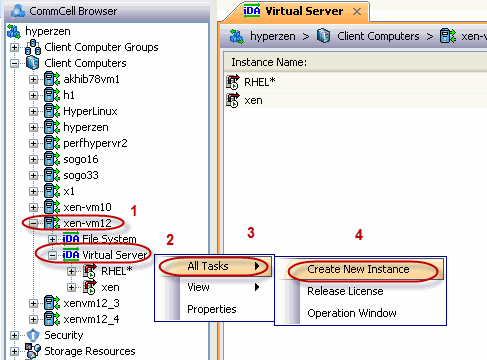This screenshot has height=360, width=487.
Task: Click the Client Computers folder icon in tree
Action: [x=33, y=63]
